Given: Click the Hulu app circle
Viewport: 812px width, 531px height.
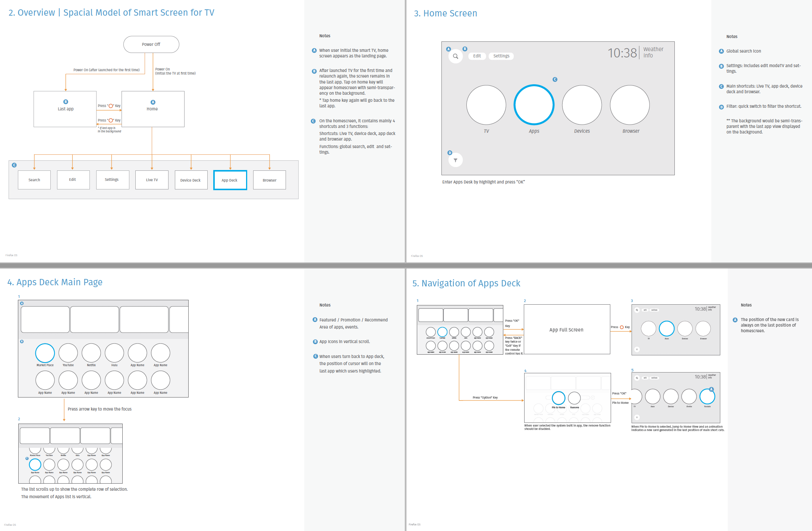Looking at the screenshot, I should [114, 353].
